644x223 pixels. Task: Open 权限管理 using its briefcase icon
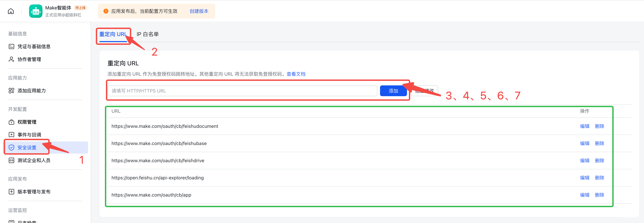click(11, 122)
